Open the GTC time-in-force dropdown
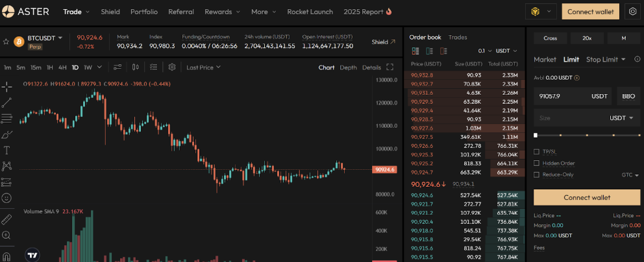Viewport: 644px width, 262px height. coord(630,174)
